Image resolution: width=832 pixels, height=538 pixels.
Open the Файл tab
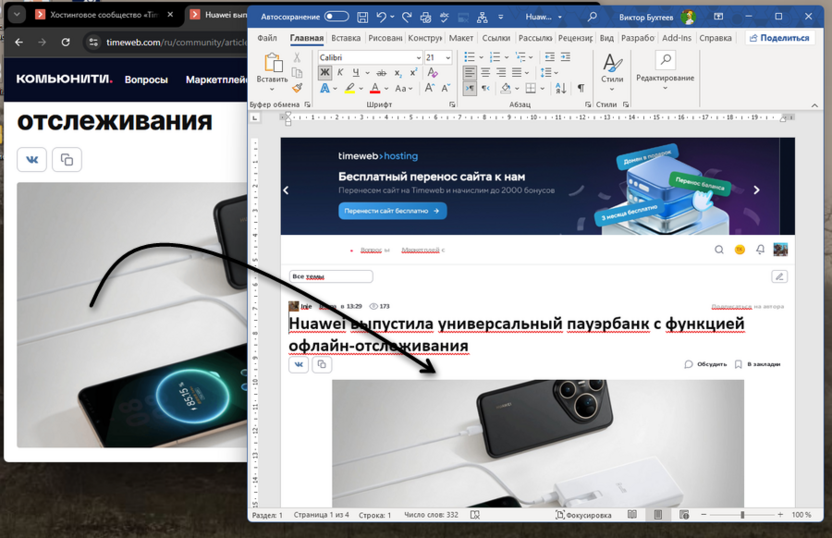tap(267, 38)
